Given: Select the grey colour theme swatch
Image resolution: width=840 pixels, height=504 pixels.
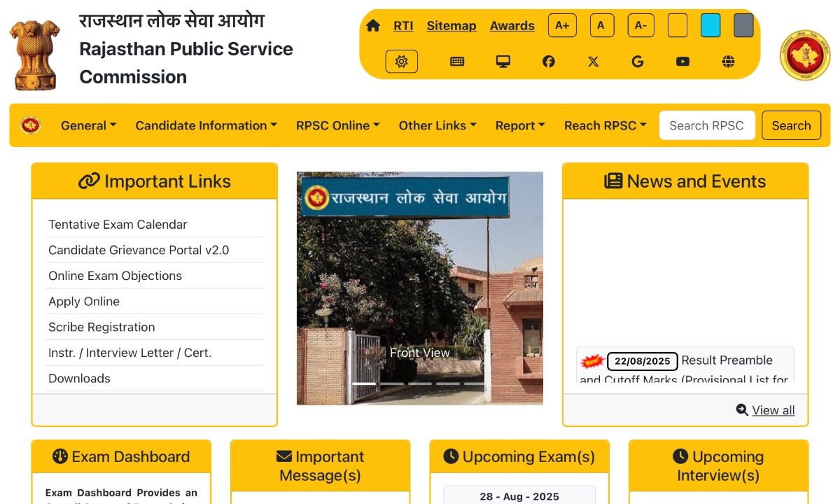Looking at the screenshot, I should coord(743,26).
